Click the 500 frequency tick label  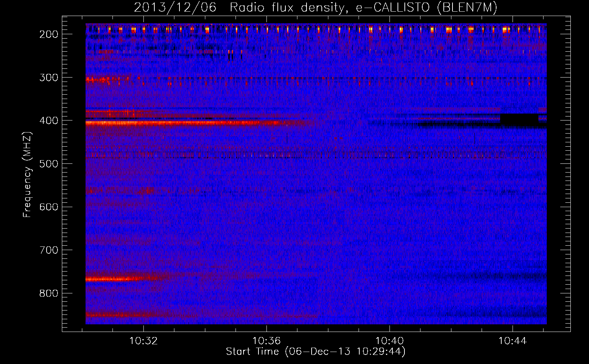point(48,164)
